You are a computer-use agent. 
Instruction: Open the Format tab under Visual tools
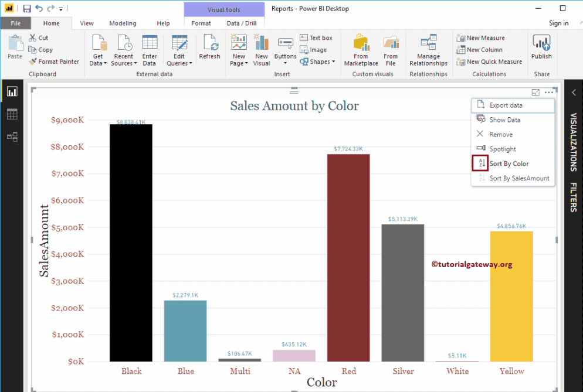[x=201, y=23]
